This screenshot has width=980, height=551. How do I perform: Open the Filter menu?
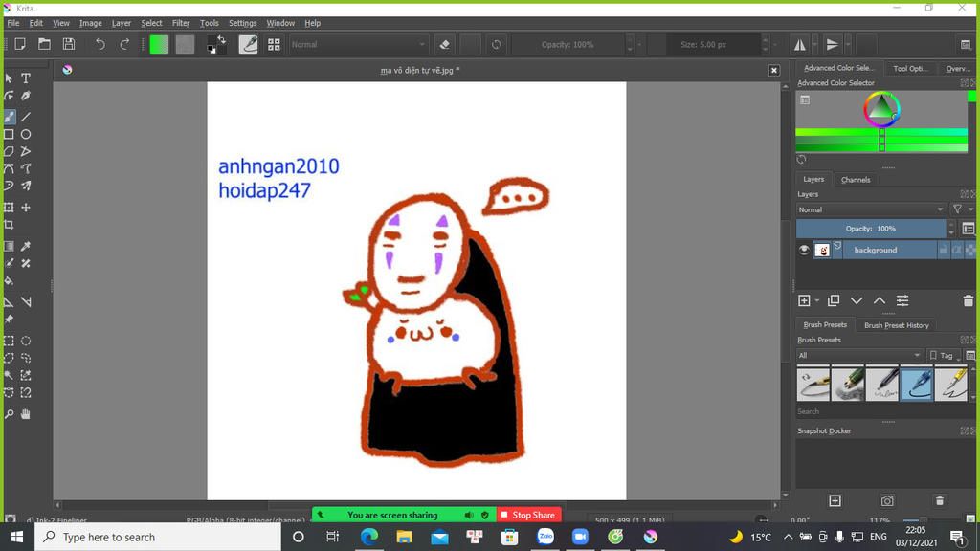pyautogui.click(x=181, y=23)
